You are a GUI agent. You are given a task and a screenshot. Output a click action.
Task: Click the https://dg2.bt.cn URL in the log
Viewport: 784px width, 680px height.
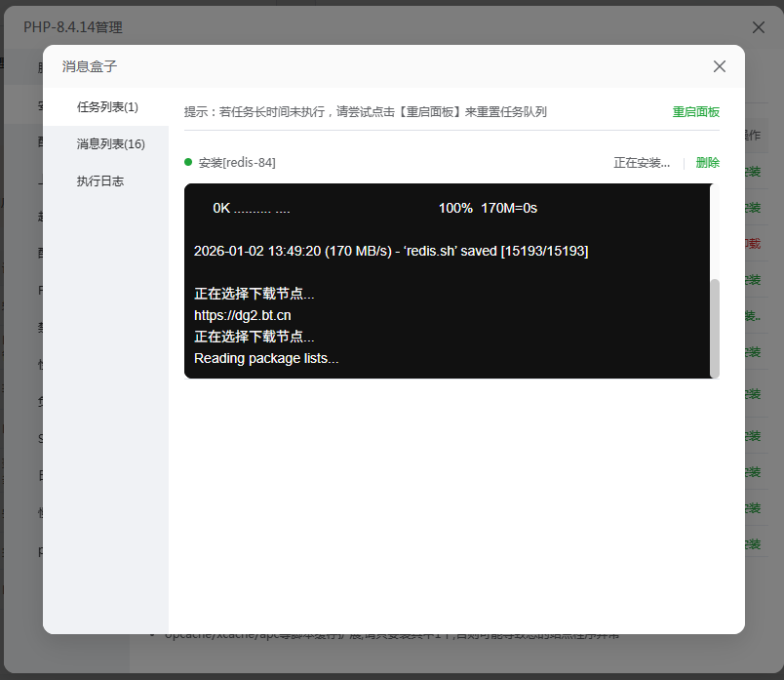(x=241, y=315)
